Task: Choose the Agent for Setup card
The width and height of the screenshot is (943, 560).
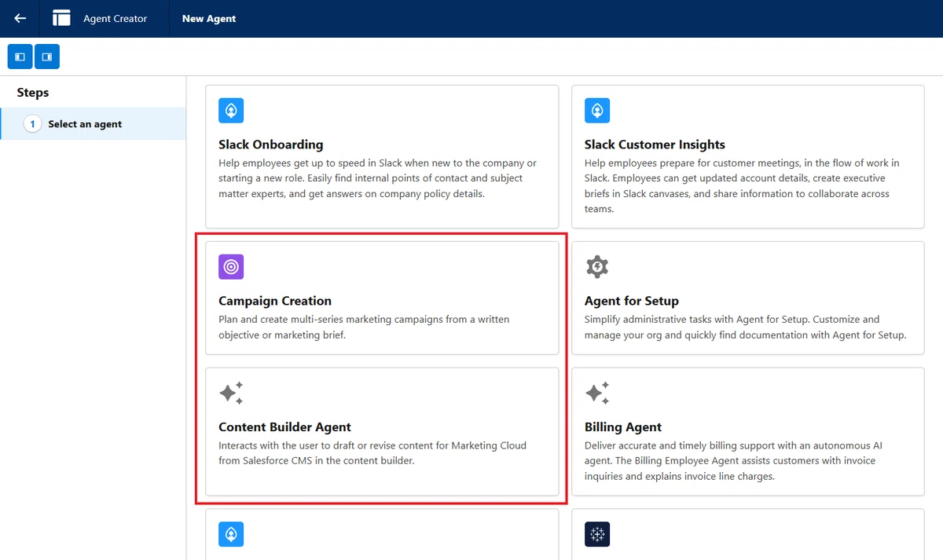Action: point(748,298)
